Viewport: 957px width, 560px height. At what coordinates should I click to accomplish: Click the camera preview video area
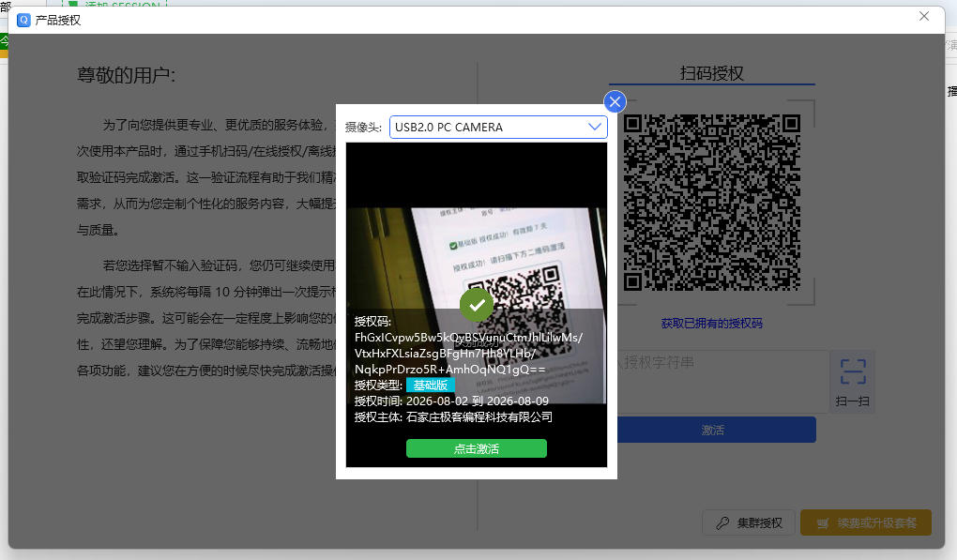click(x=476, y=305)
